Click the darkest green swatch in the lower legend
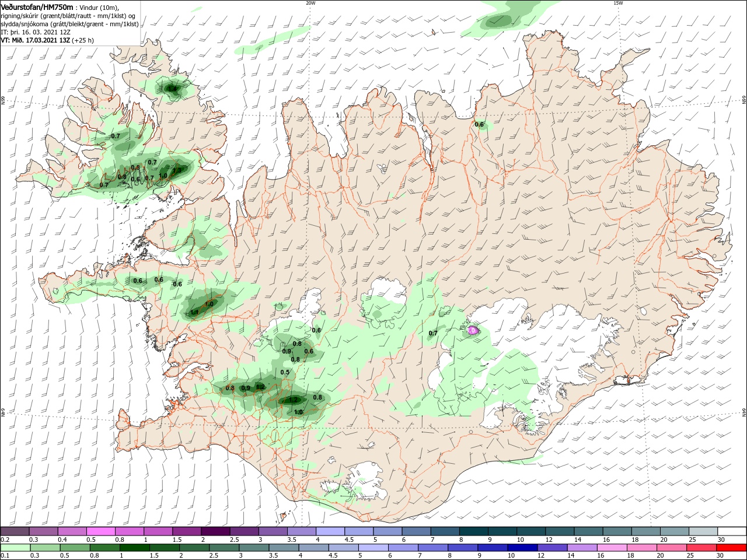Image resolution: width=747 pixels, height=560 pixels. (135, 548)
